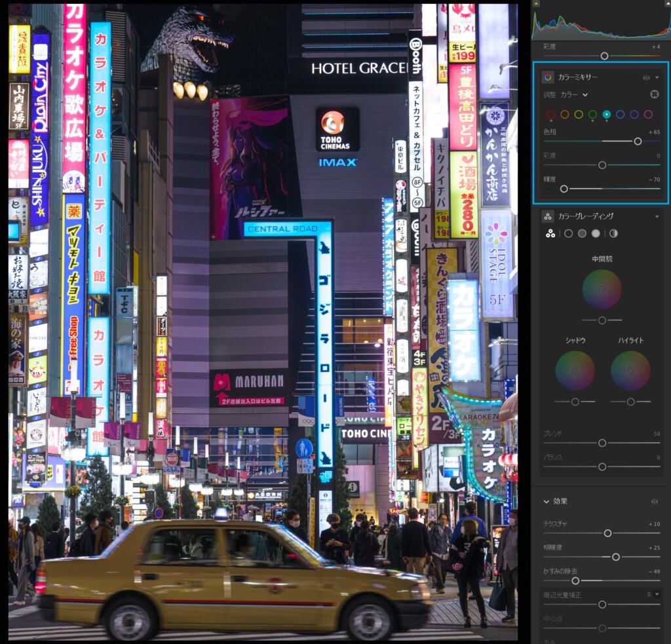This screenshot has height=644, width=671.
Task: Click the luminance slider under ハイライト wheel
Action: click(x=631, y=402)
